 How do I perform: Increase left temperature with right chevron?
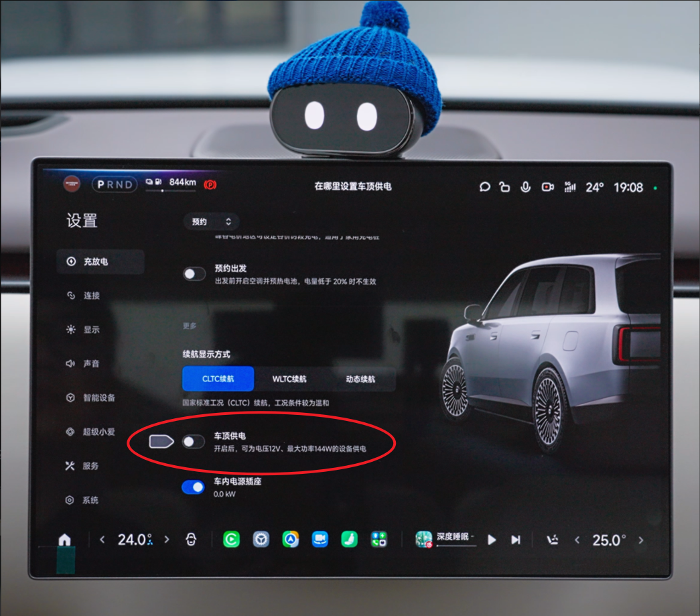167,540
